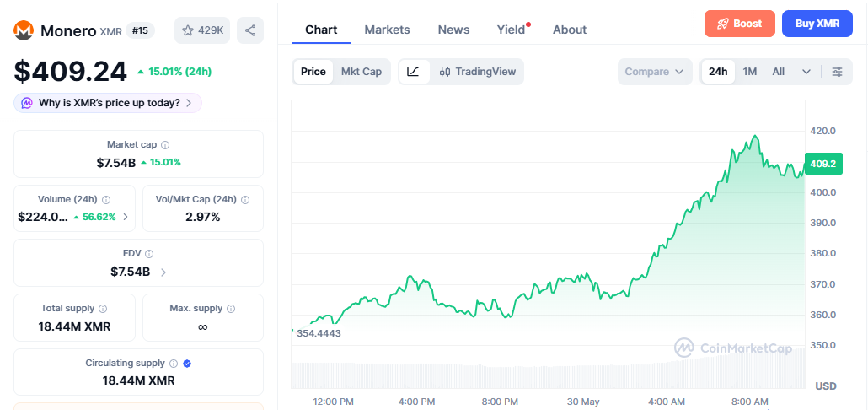Open 'Why is XMR's price up today?'
This screenshot has width=868, height=410.
pyautogui.click(x=108, y=103)
